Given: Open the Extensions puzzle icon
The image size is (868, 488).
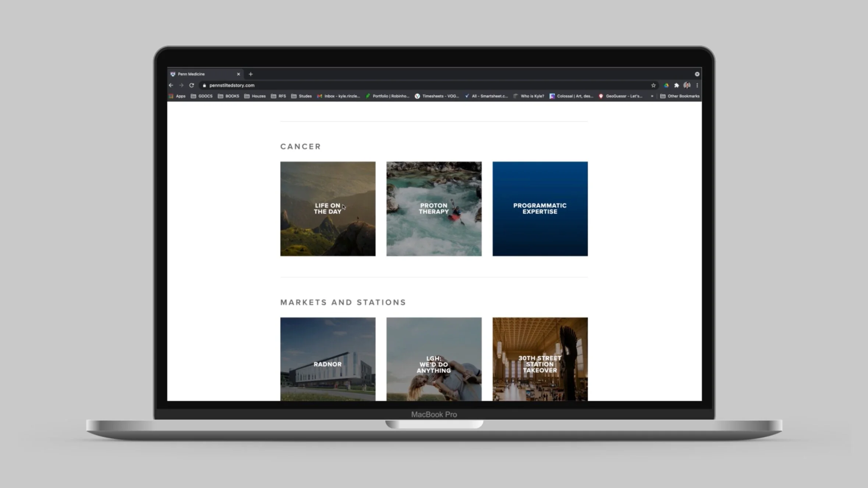Looking at the screenshot, I should [676, 85].
